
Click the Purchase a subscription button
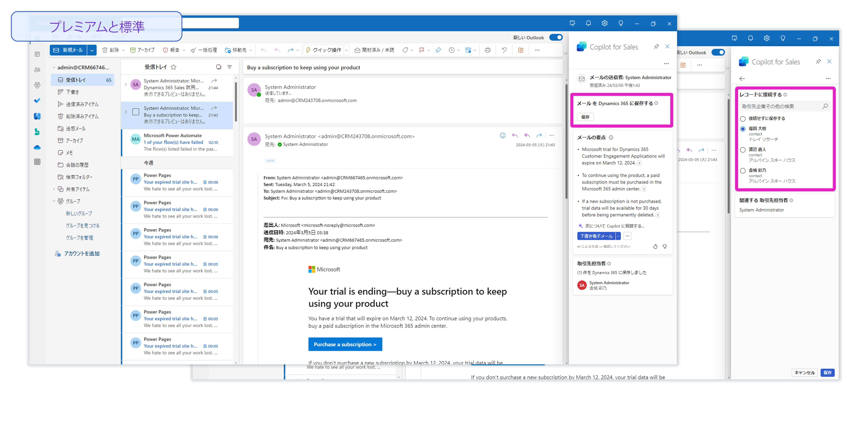pos(345,344)
